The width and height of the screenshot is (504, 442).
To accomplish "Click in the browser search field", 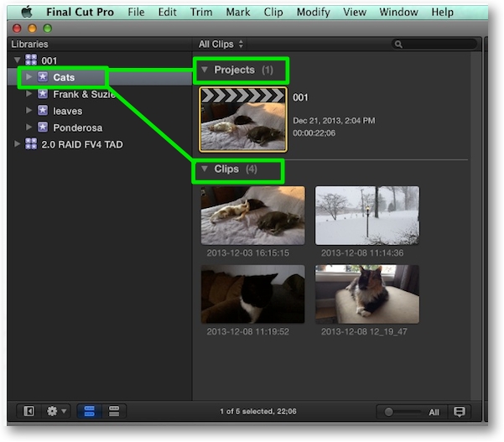I will click(x=434, y=44).
